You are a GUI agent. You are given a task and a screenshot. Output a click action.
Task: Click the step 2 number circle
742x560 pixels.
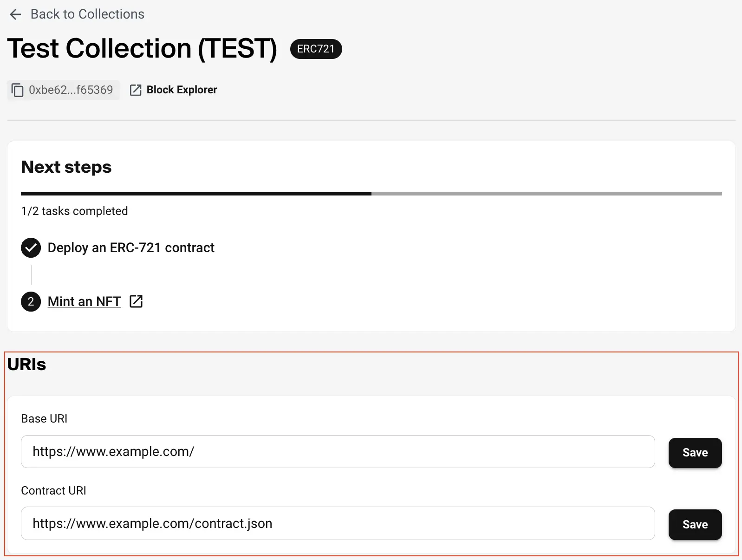pyautogui.click(x=31, y=302)
